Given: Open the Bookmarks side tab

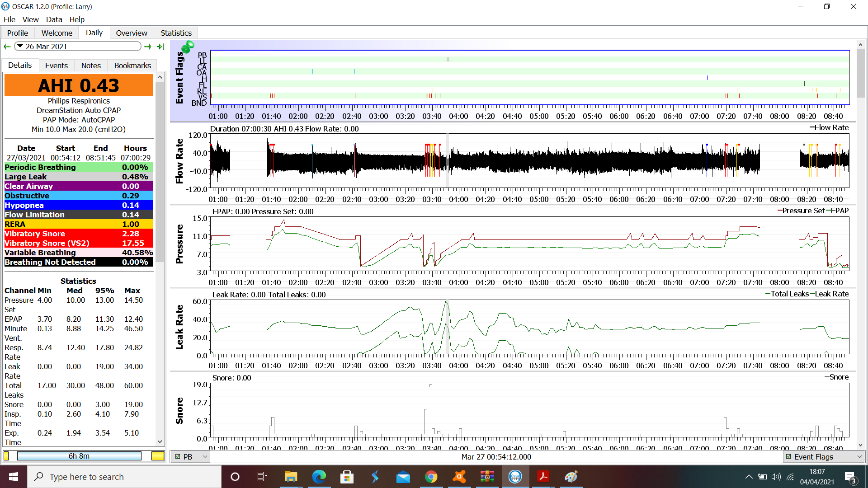Looking at the screenshot, I should point(132,66).
